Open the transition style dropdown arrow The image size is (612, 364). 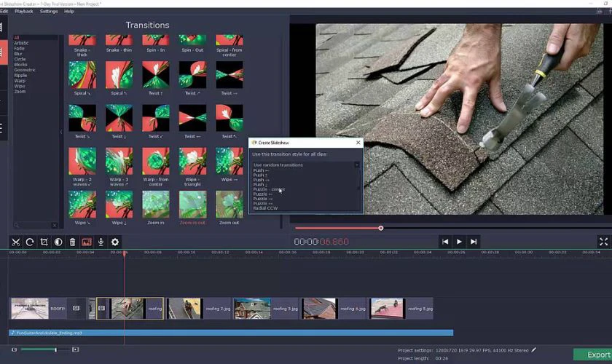(x=357, y=165)
